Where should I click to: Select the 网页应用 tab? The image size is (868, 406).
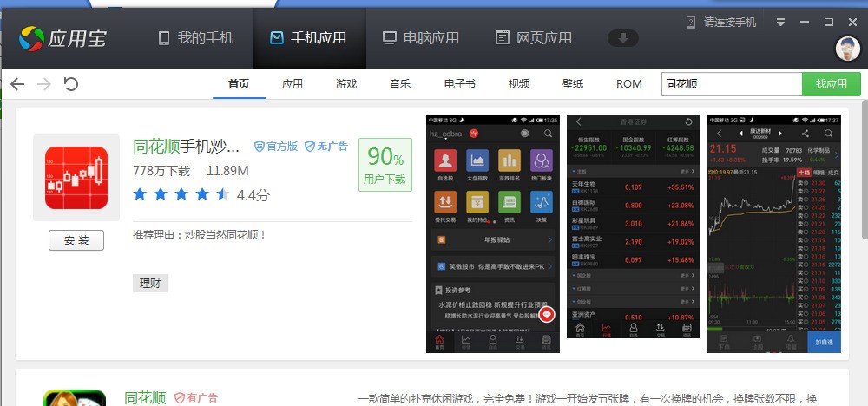pyautogui.click(x=533, y=38)
